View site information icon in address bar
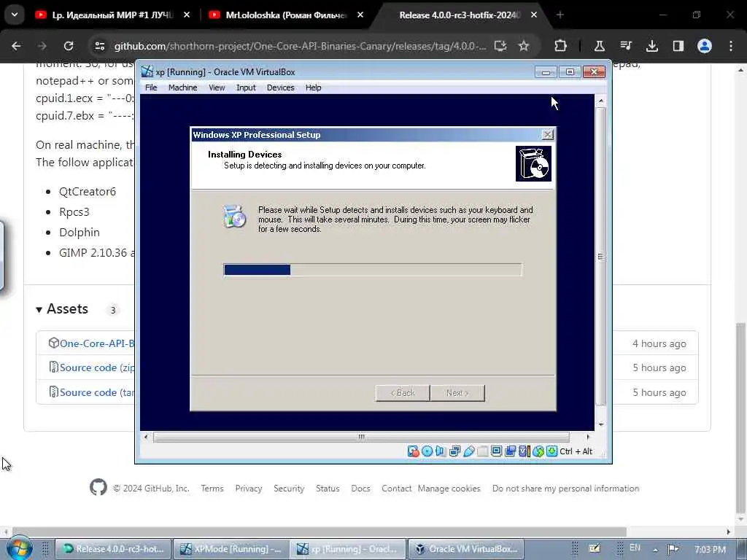This screenshot has width=747, height=560. pyautogui.click(x=99, y=46)
